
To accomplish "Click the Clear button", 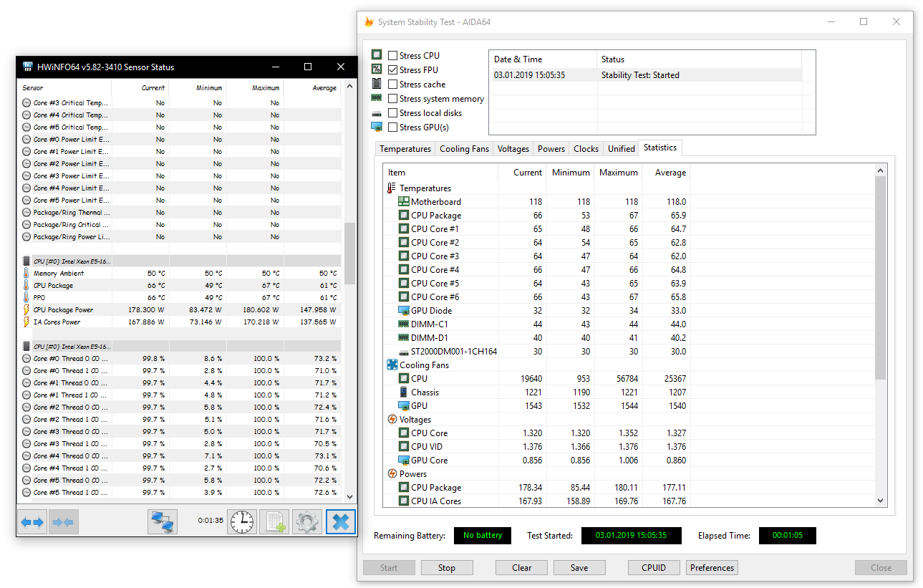I will coord(522,568).
